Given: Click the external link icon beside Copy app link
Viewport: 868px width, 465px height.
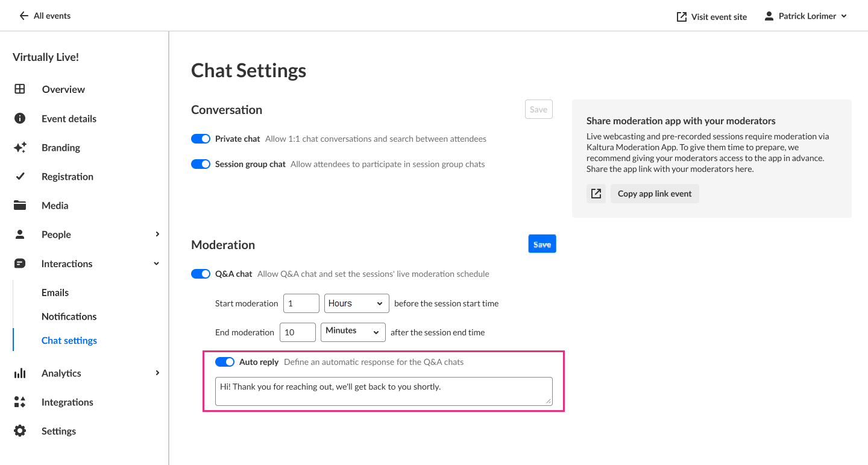Looking at the screenshot, I should (596, 194).
